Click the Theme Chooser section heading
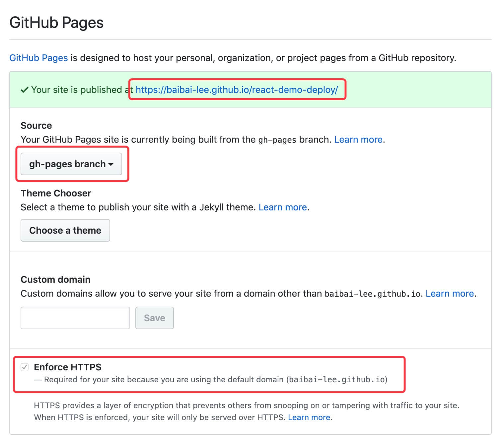The width and height of the screenshot is (501, 448). click(56, 193)
